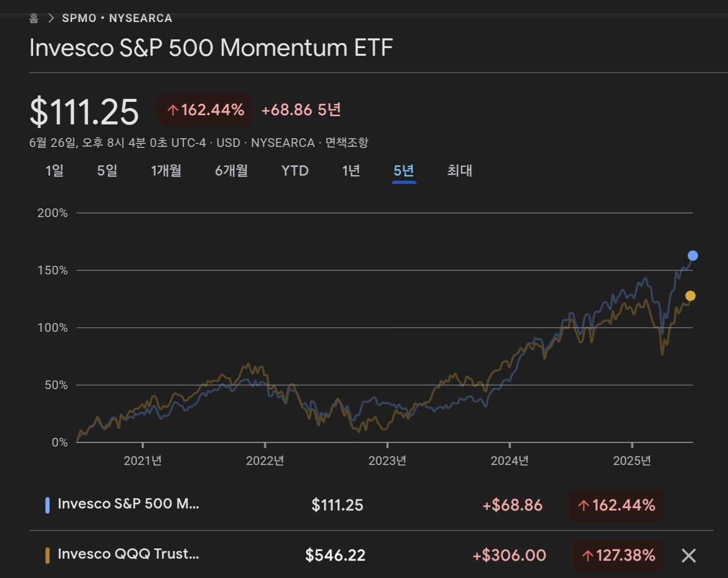Click the yellow QQQ chart endpoint dot
This screenshot has width=728, height=578.
pos(690,296)
